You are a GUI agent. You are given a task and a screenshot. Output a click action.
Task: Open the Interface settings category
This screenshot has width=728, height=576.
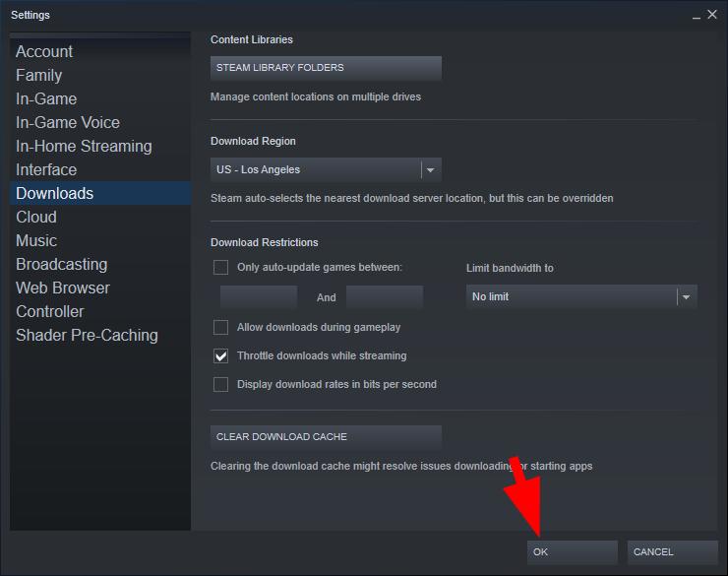(100, 170)
